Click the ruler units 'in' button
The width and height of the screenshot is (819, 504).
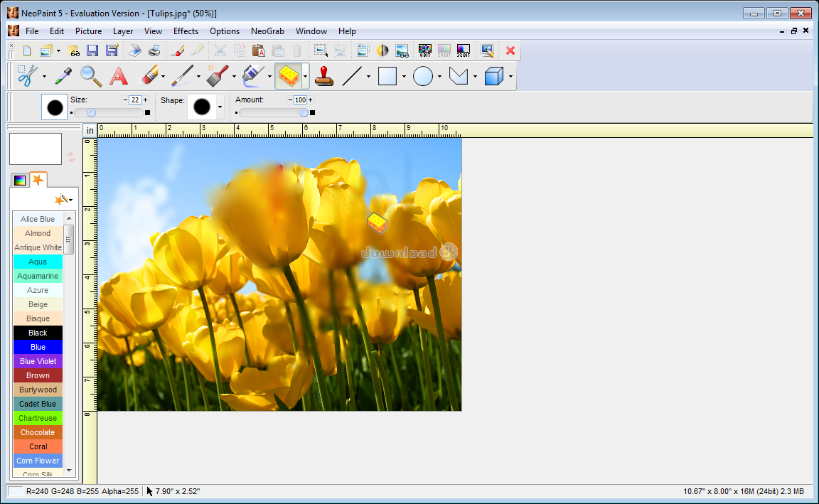[90, 131]
